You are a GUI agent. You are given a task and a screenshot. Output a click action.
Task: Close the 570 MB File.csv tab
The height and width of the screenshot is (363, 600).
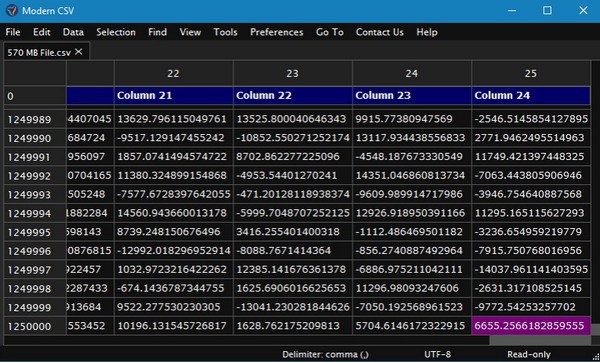(x=78, y=52)
